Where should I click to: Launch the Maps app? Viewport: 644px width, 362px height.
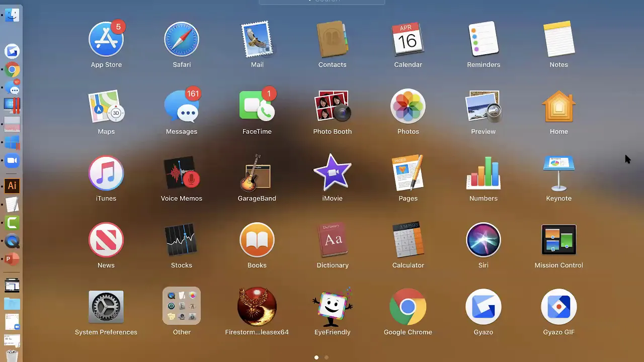(106, 106)
